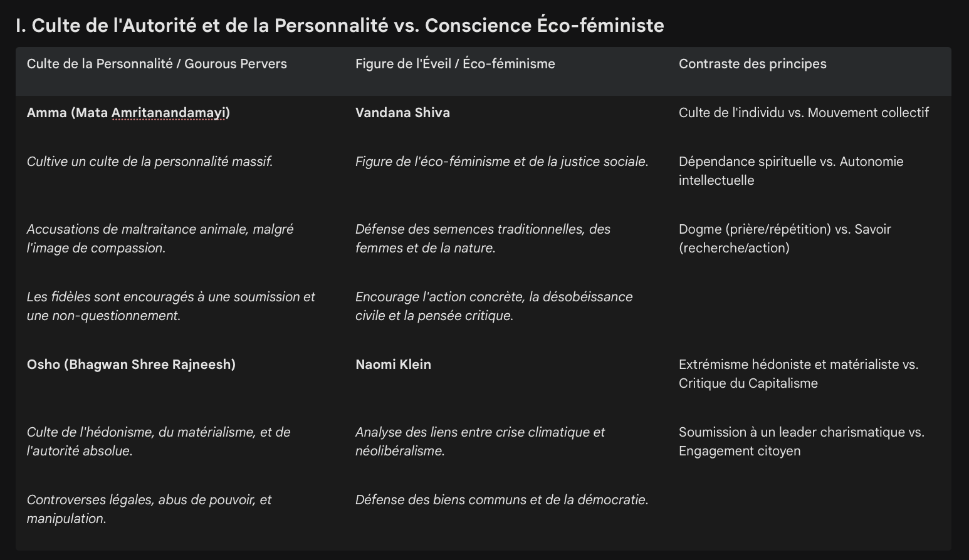Select "Figure de l'éco-féminisme et de la justice sociale"
The height and width of the screenshot is (560, 969).
pyautogui.click(x=501, y=162)
